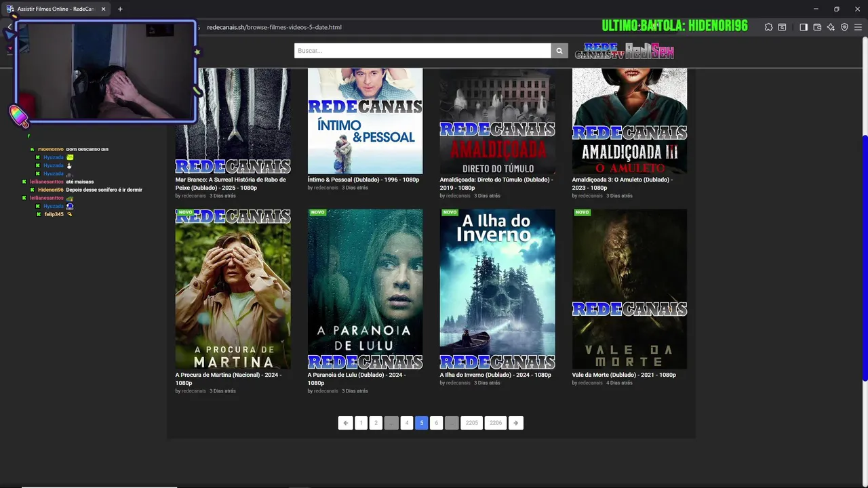Click redecanais author under A Procura de Martina
The height and width of the screenshot is (488, 868).
tap(193, 391)
